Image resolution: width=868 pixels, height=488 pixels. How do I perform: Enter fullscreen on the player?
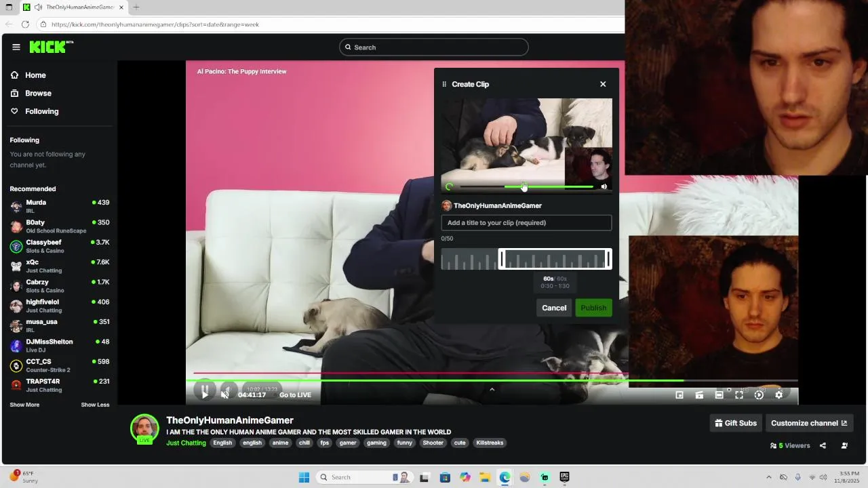[739, 395]
